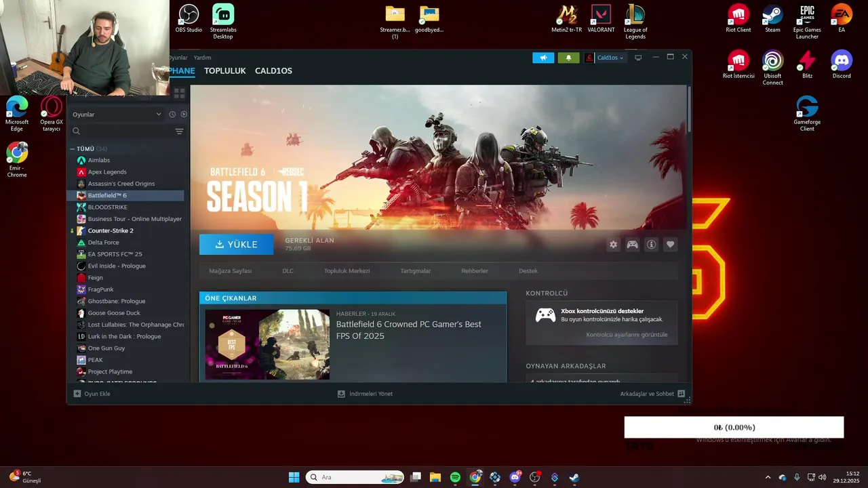Click the YÜKLE install button
This screenshot has width=868, height=488.
tap(237, 245)
